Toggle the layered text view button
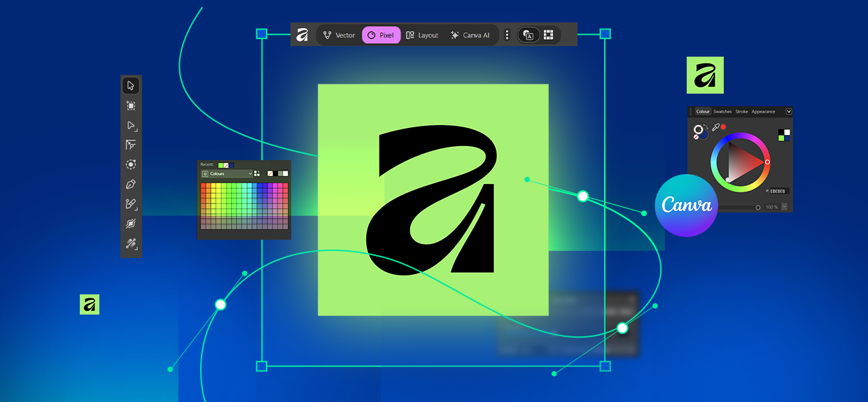 tap(529, 35)
